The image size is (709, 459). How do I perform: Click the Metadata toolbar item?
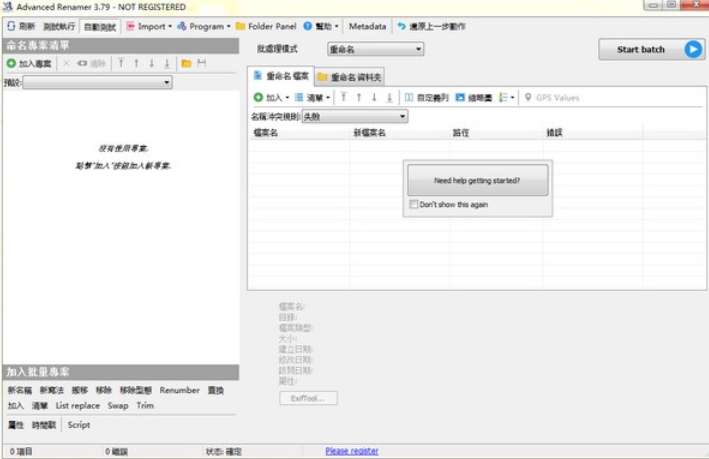(367, 26)
